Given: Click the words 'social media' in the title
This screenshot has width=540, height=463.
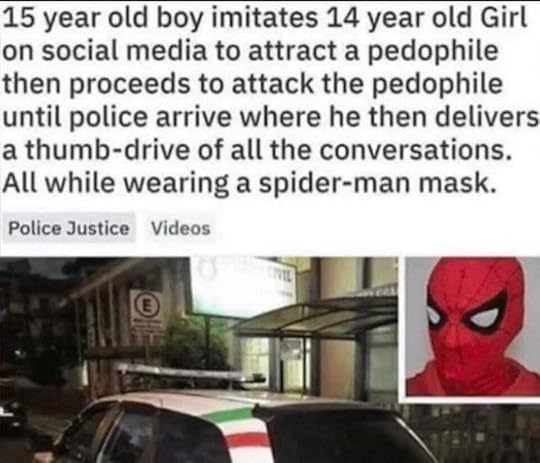Looking at the screenshot, I should click(x=125, y=51).
